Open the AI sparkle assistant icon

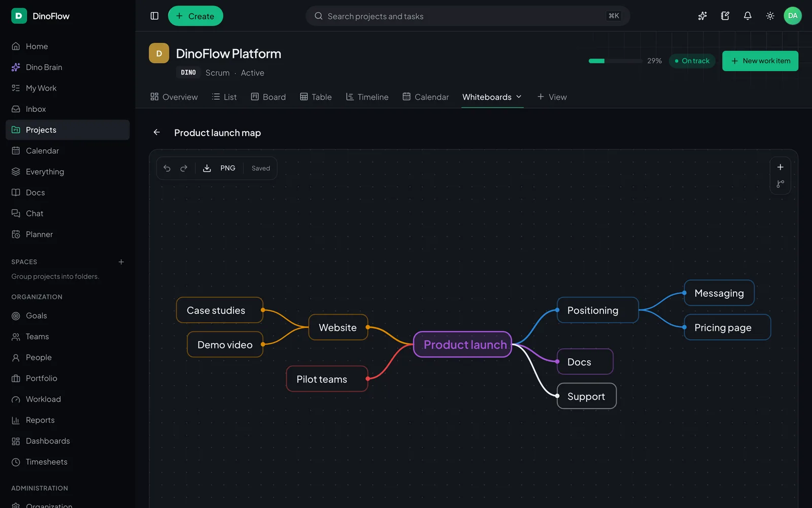(x=702, y=16)
